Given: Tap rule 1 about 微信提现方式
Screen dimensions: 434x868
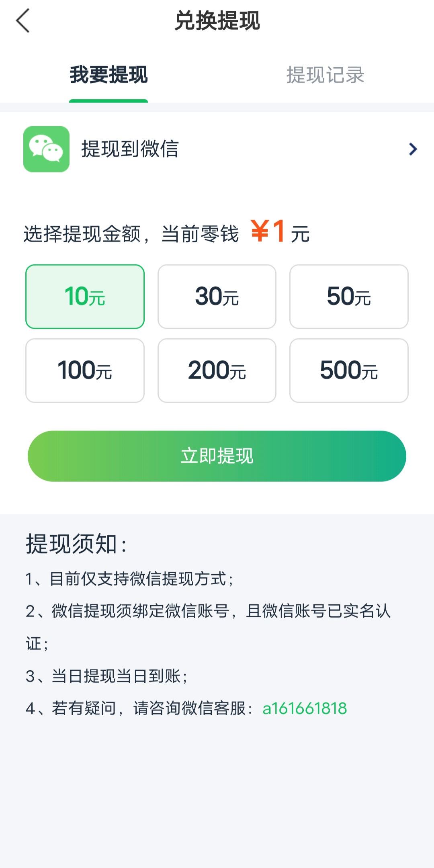Looking at the screenshot, I should click(x=129, y=579).
